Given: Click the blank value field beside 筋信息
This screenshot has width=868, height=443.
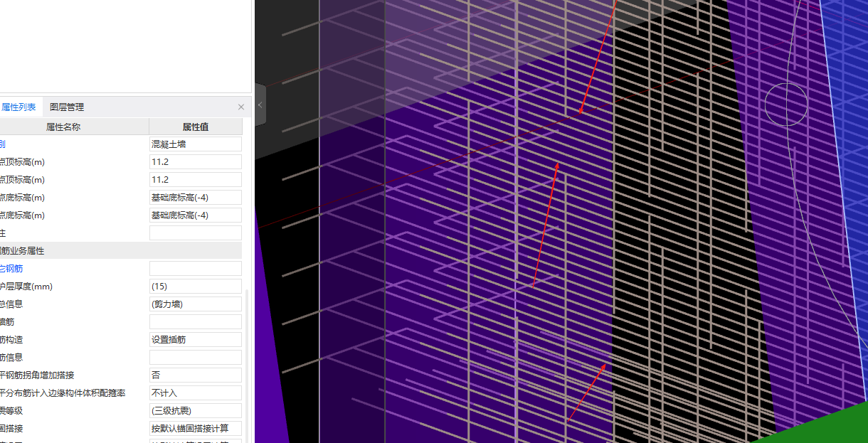Looking at the screenshot, I should coord(196,357).
